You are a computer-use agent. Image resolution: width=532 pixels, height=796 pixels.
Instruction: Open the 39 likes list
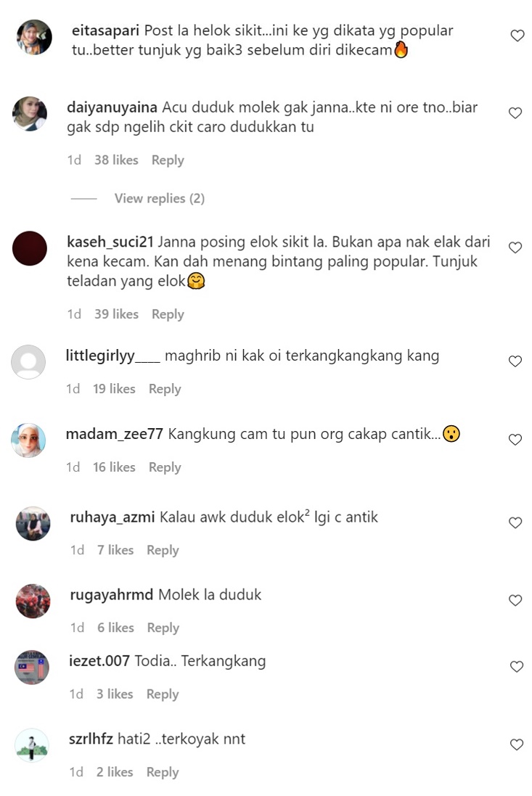(x=116, y=314)
